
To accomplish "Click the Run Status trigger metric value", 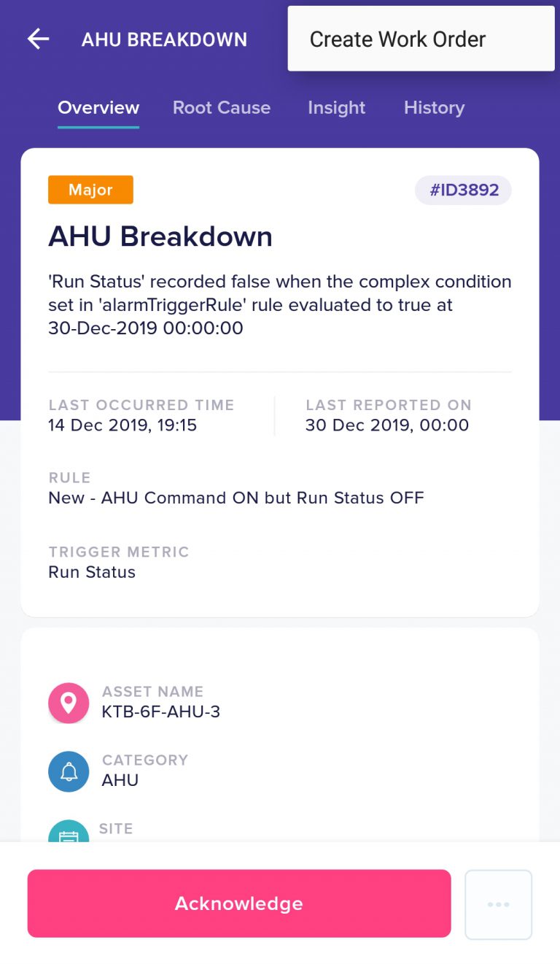I will point(92,572).
